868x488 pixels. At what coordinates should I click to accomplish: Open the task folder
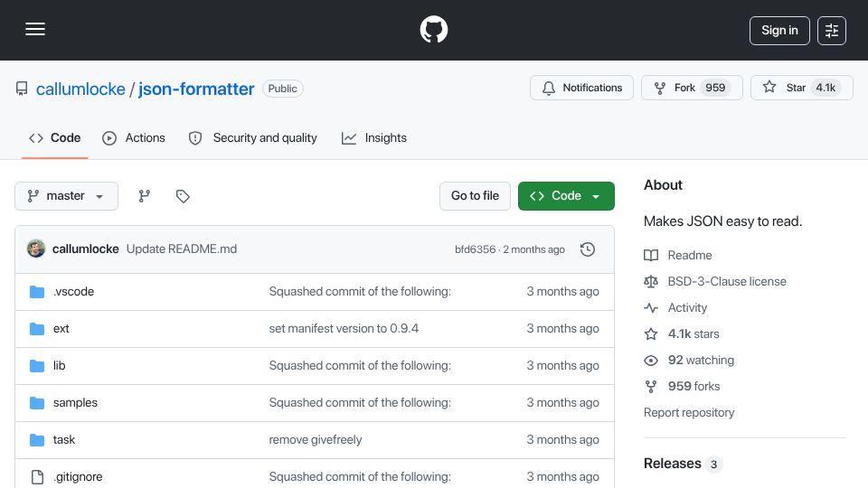click(x=63, y=440)
